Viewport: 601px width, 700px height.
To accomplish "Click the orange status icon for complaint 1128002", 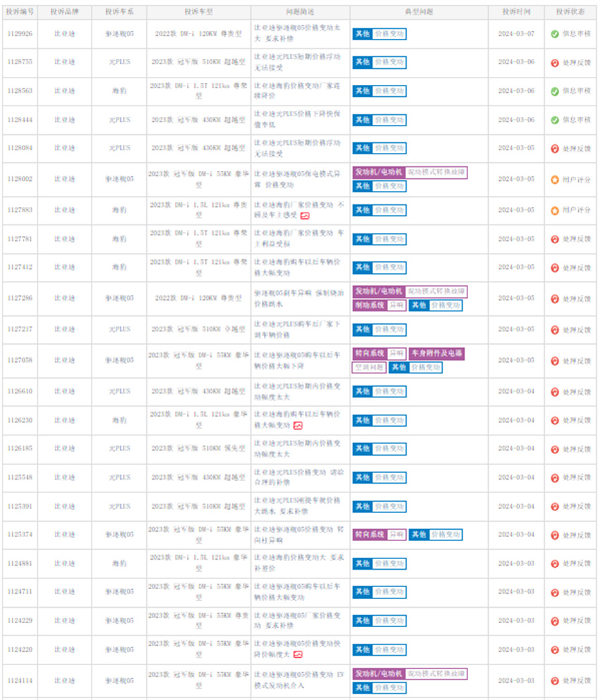I will pos(555,180).
